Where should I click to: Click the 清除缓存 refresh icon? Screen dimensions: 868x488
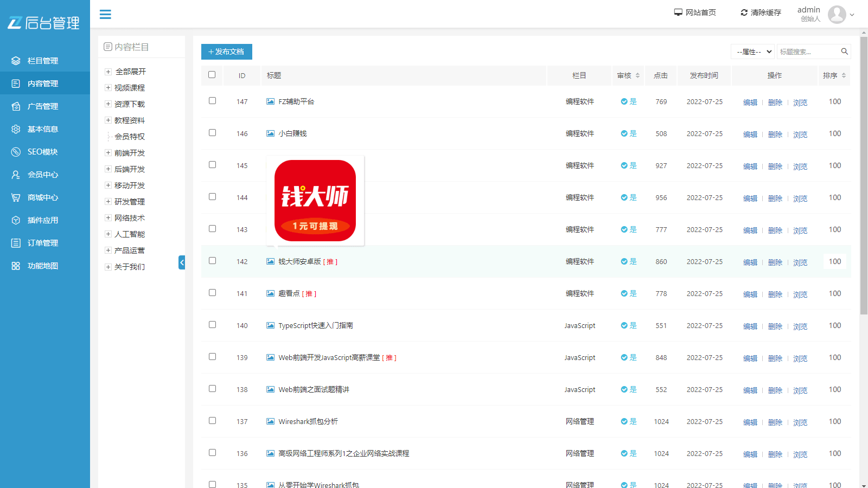[744, 12]
